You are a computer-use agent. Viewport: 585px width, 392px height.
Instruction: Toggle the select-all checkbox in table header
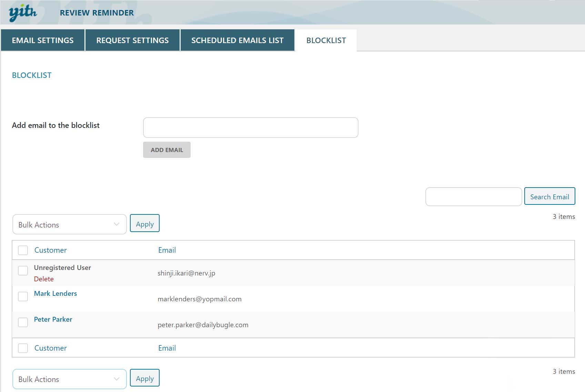click(x=23, y=250)
